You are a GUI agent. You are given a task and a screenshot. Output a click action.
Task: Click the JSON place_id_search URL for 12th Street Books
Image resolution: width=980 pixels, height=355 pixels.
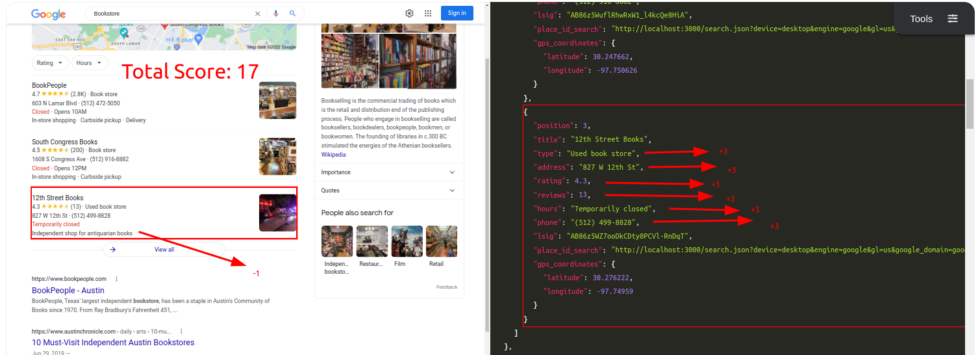tap(787, 250)
